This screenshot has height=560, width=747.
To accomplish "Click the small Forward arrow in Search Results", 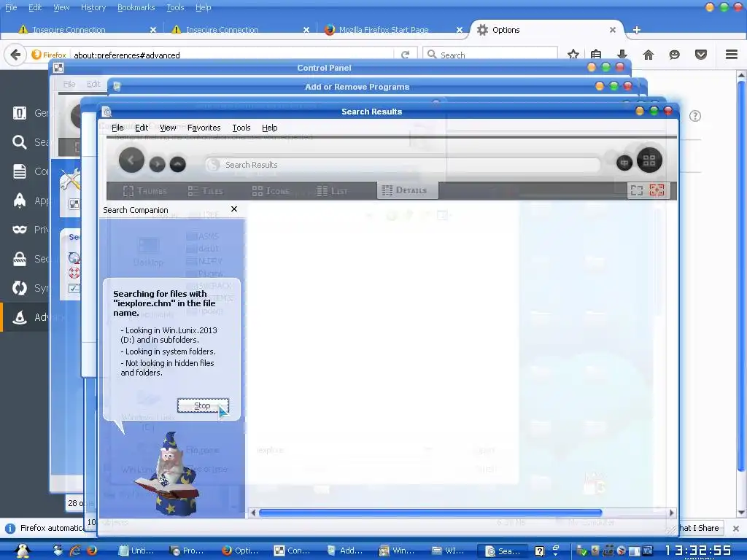I will [158, 164].
